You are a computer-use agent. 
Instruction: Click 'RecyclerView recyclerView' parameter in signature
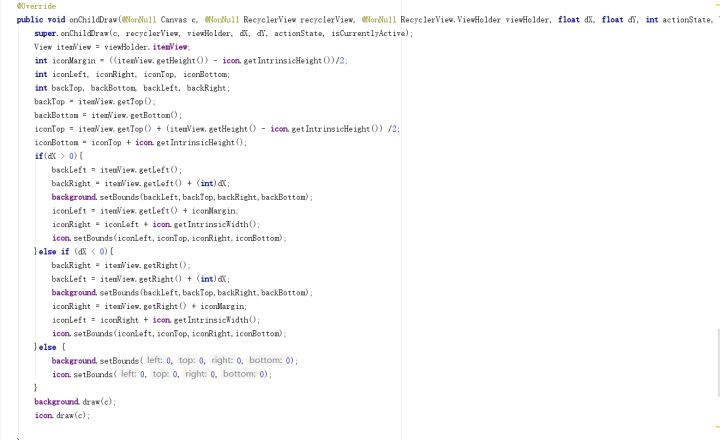point(299,20)
